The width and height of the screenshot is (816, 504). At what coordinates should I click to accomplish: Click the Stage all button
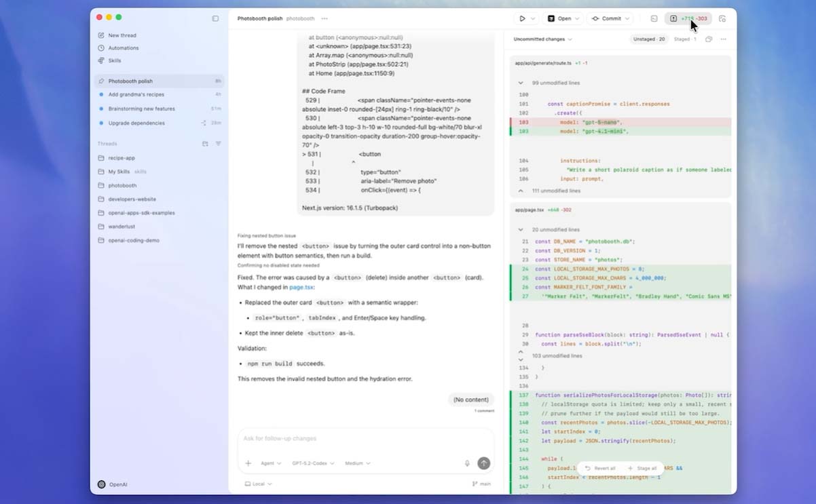pyautogui.click(x=642, y=468)
